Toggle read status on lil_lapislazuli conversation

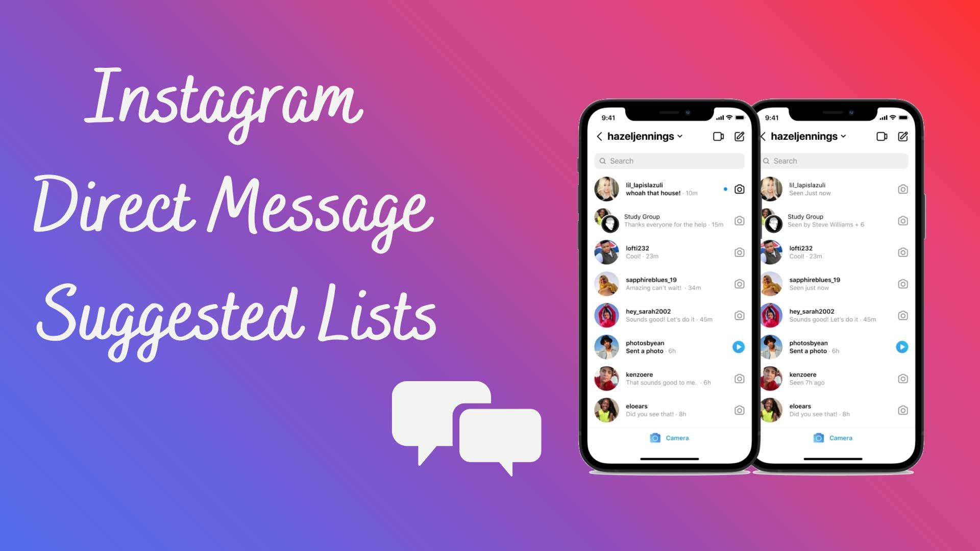click(x=725, y=189)
